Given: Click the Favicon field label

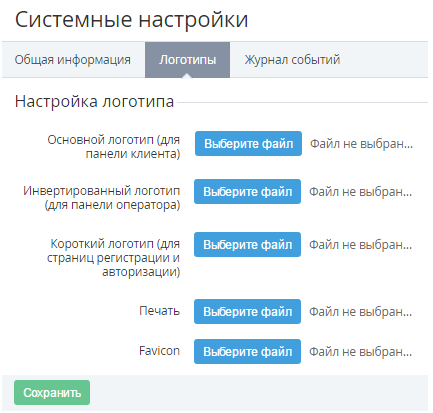Looking at the screenshot, I should [x=159, y=351].
